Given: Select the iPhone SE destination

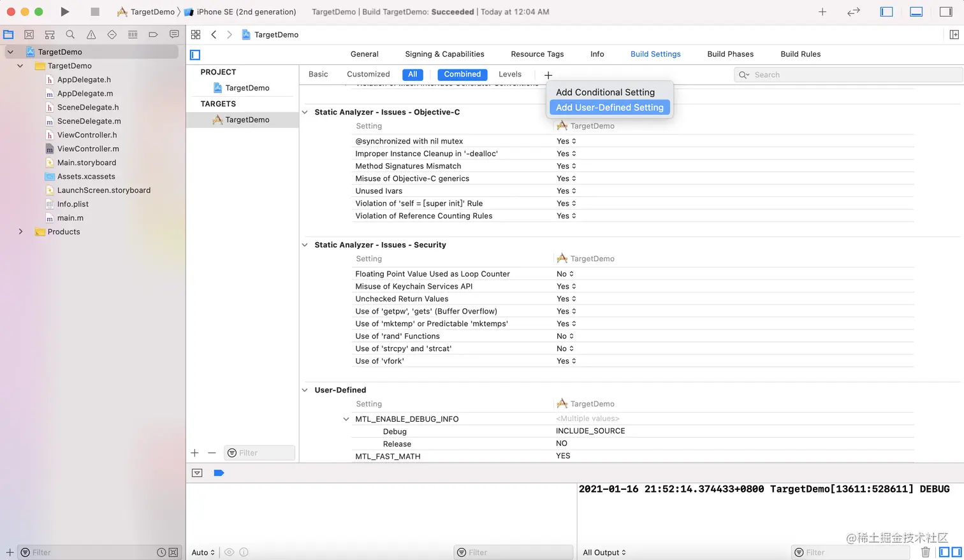Looking at the screenshot, I should 240,11.
